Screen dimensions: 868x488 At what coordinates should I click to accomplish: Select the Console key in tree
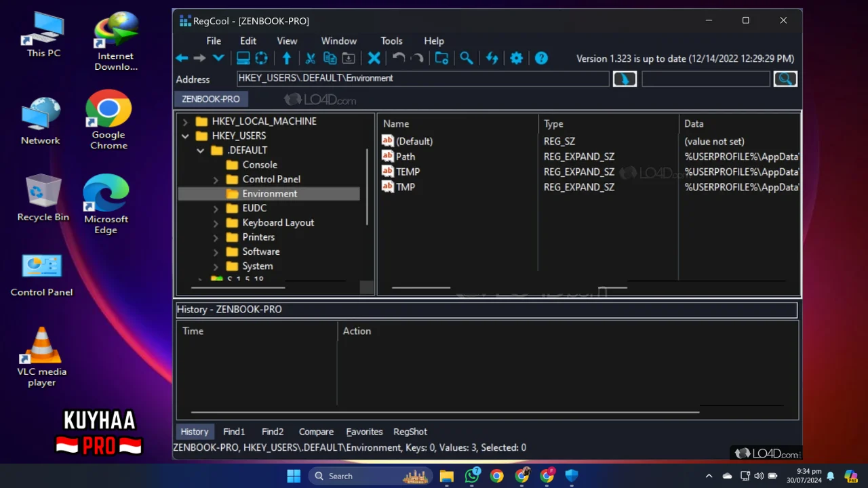[x=260, y=165]
